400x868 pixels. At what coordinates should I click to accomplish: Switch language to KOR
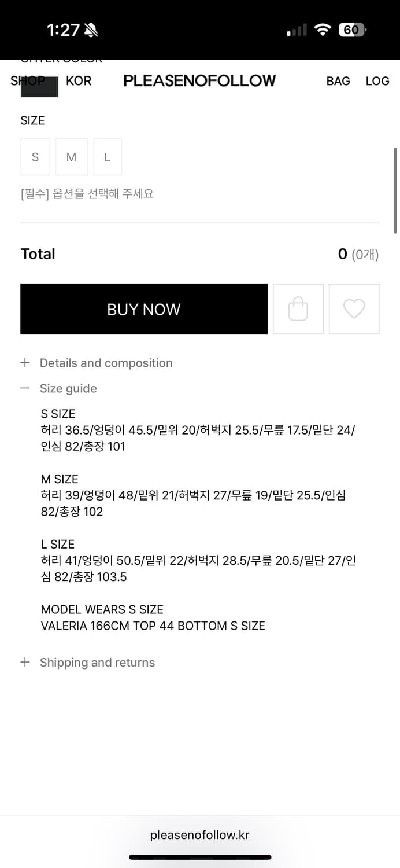[79, 81]
